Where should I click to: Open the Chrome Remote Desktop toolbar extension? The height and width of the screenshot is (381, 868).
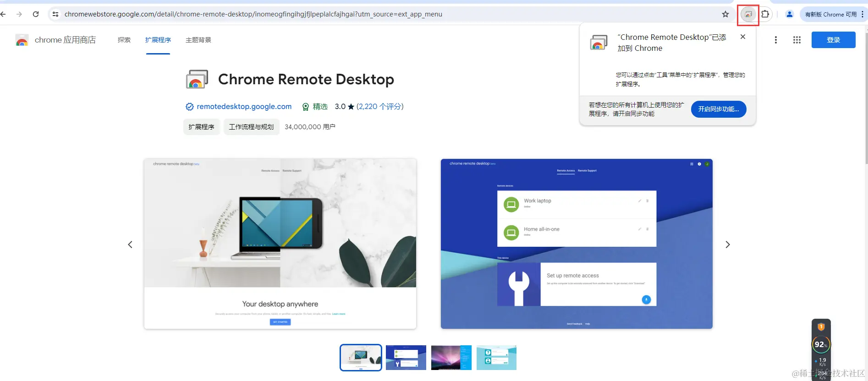pyautogui.click(x=748, y=14)
